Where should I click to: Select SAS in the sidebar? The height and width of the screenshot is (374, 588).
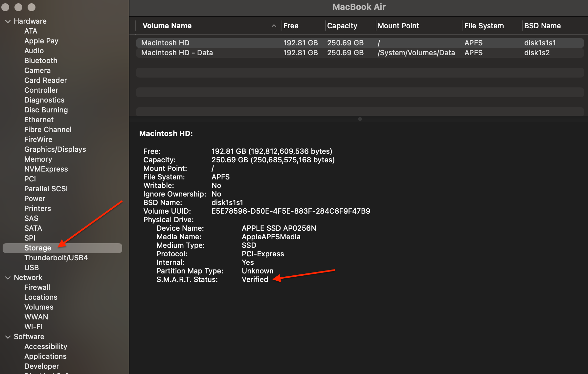pos(31,218)
